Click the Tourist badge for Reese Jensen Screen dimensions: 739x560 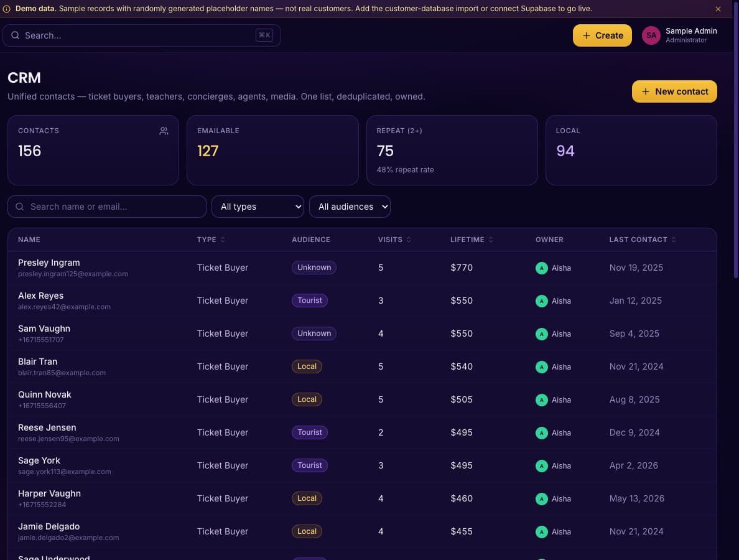pyautogui.click(x=309, y=432)
